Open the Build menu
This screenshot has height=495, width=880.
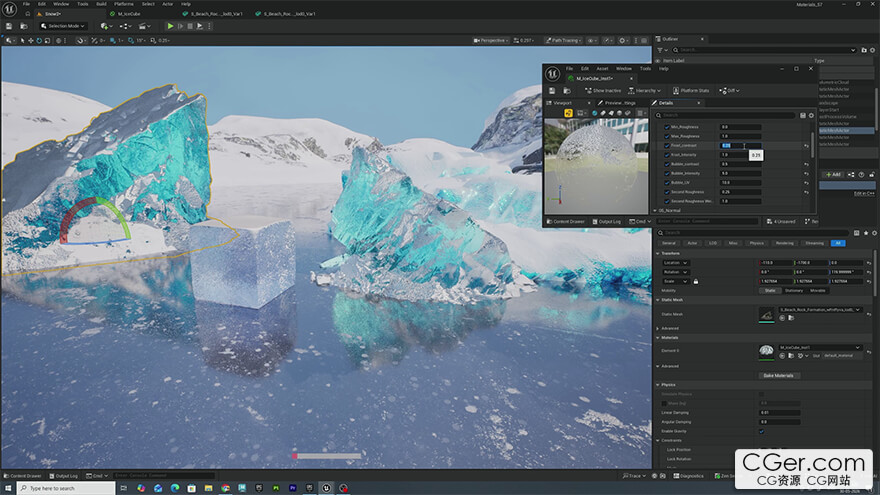click(101, 4)
